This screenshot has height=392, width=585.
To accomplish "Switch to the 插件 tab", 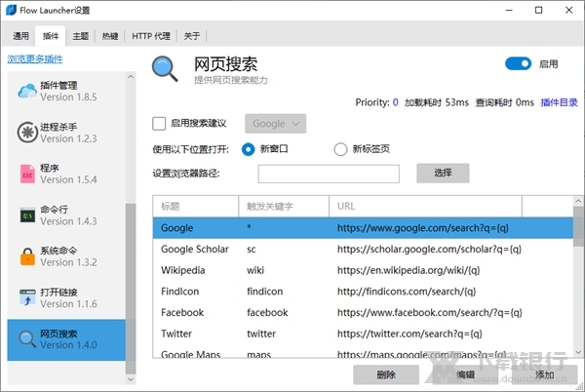I will (x=51, y=36).
